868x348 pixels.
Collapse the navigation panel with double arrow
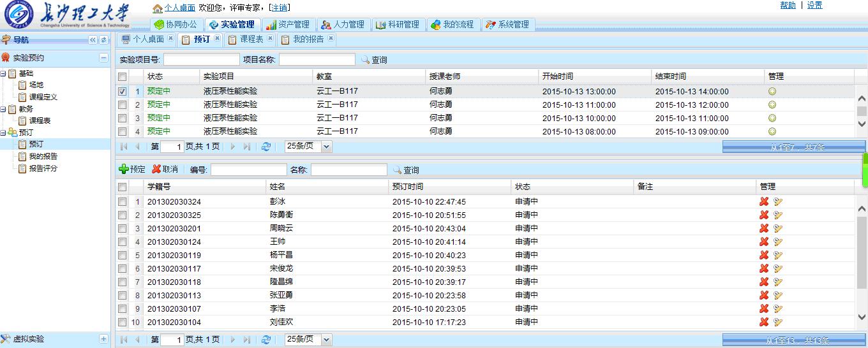point(93,40)
